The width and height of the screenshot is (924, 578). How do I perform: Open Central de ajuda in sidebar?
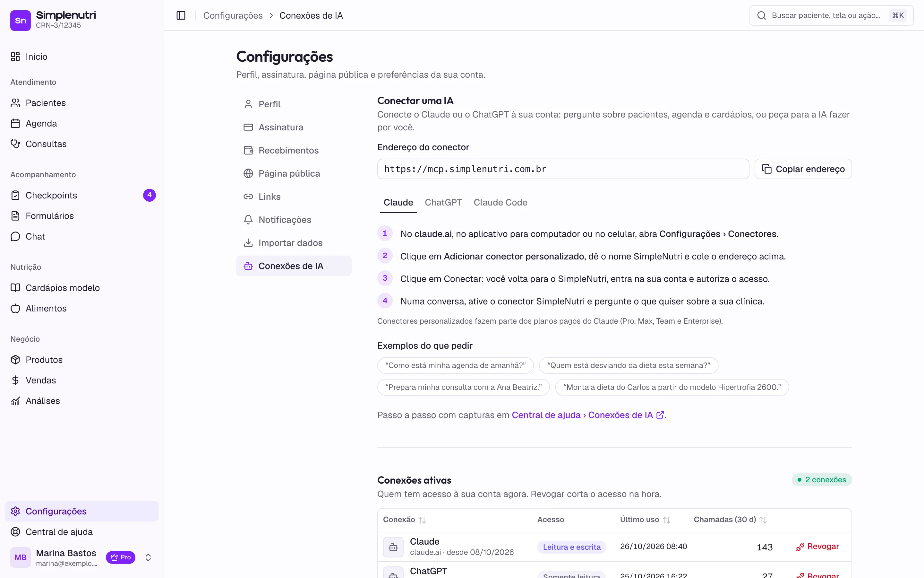[x=82, y=532]
